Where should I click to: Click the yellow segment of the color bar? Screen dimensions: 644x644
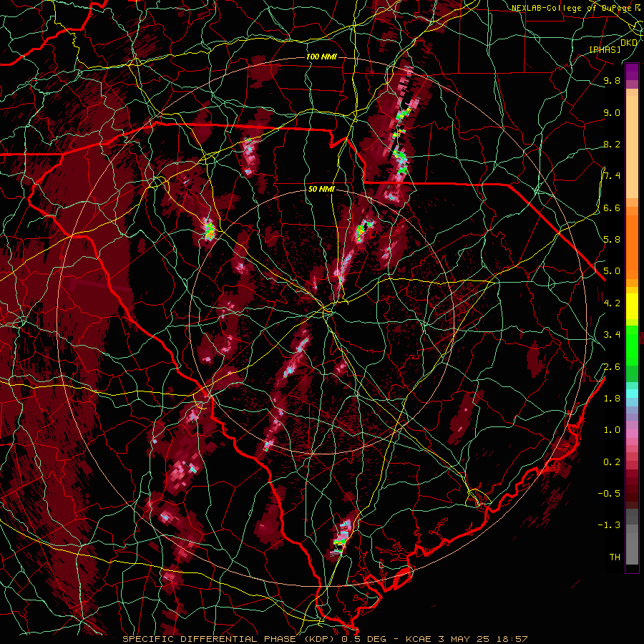click(x=632, y=306)
